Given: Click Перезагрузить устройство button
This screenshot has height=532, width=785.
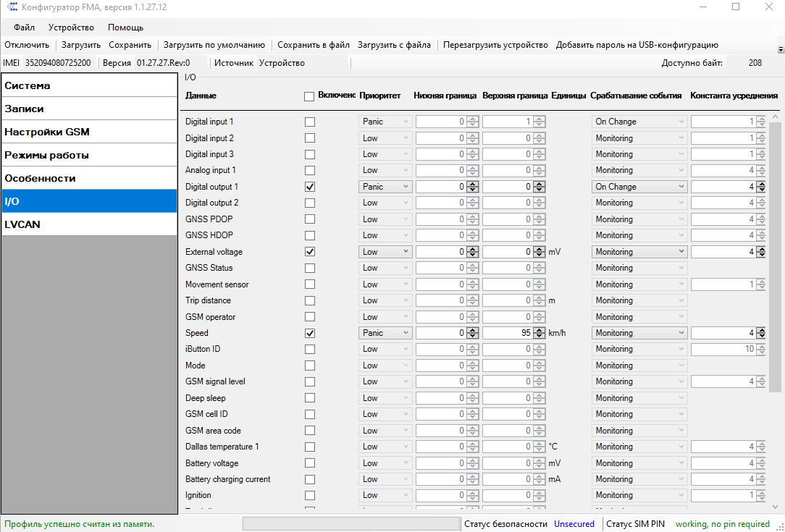Looking at the screenshot, I should click(495, 45).
